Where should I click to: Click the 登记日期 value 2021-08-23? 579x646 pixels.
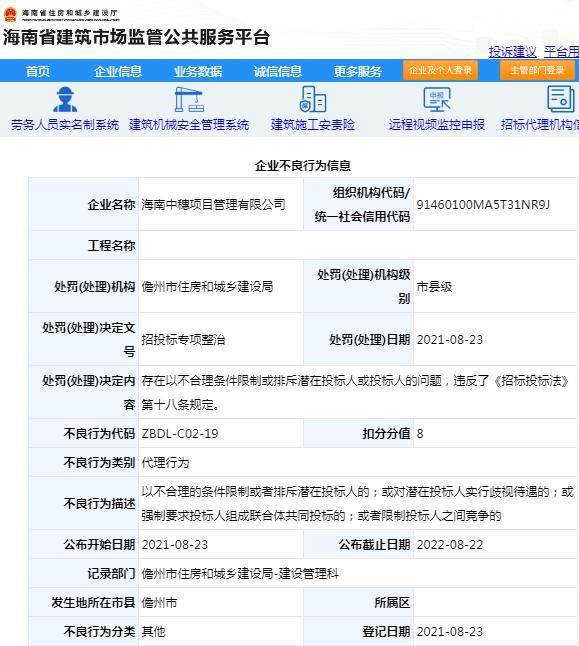pyautogui.click(x=450, y=631)
